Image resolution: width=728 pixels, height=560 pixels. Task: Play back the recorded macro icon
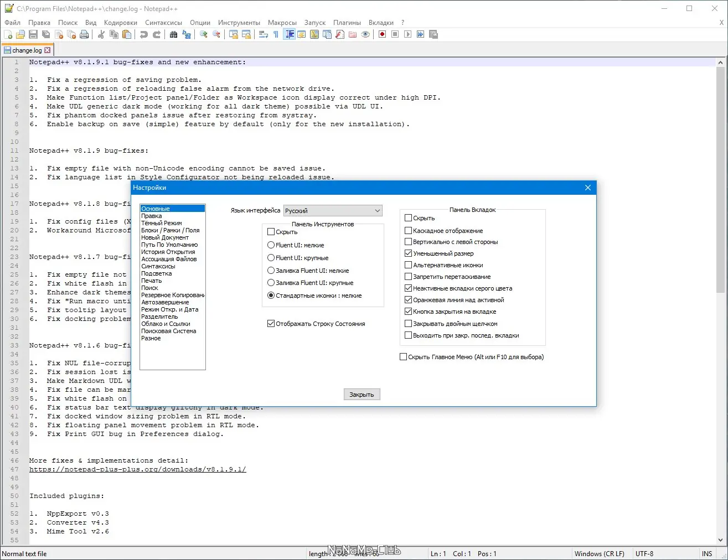point(408,34)
